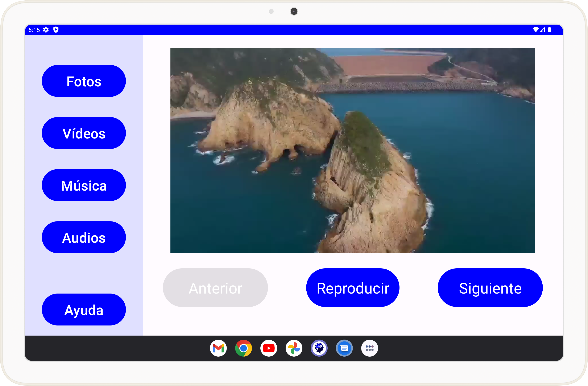Screen dimensions: 588x386
Task: Open Messages app in taskbar
Action: coord(344,348)
